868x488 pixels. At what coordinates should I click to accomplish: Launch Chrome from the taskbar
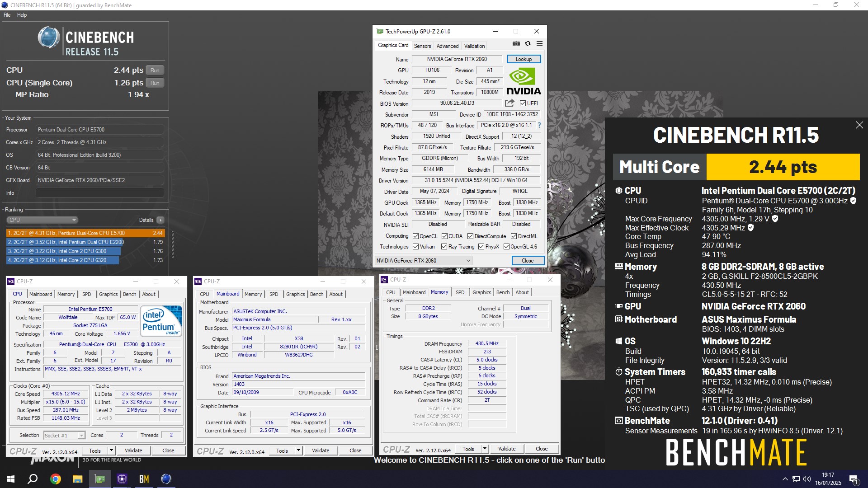point(55,479)
